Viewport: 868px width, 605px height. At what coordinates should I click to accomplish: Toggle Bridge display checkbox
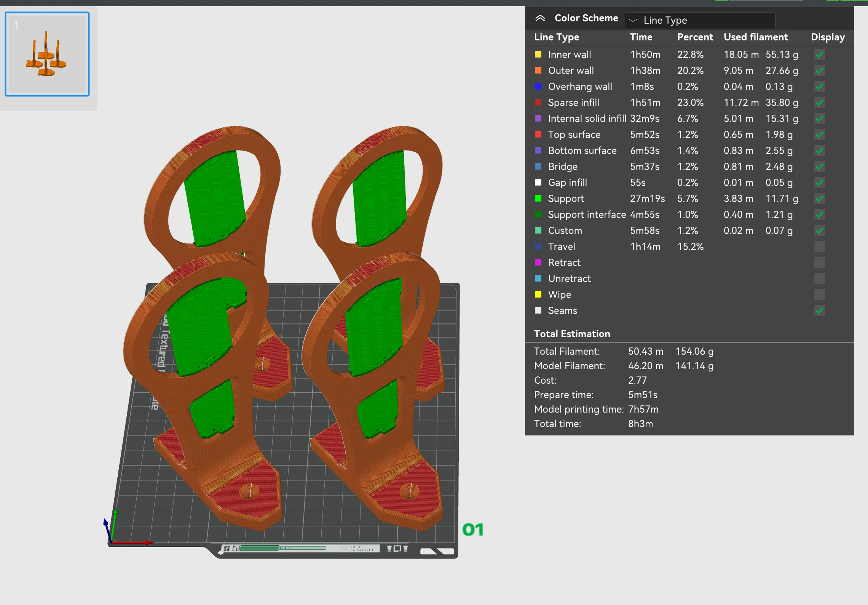pyautogui.click(x=820, y=167)
